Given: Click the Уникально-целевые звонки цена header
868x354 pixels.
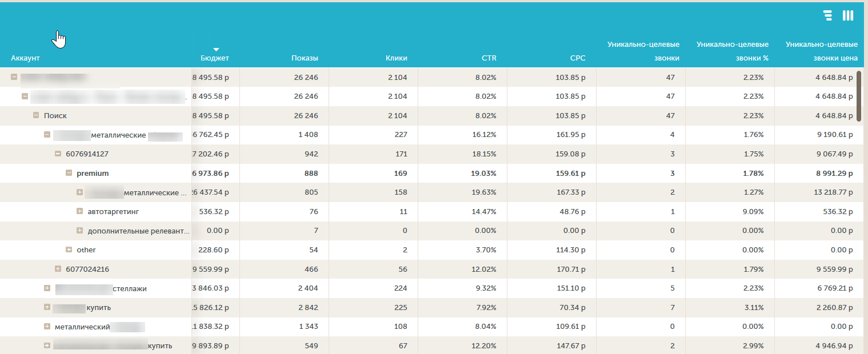Looking at the screenshot, I should coord(822,51).
